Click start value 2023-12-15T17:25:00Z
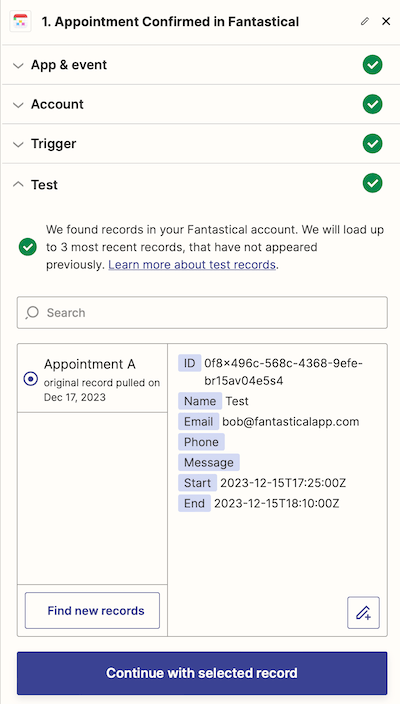Image resolution: width=400 pixels, height=704 pixels. point(283,483)
